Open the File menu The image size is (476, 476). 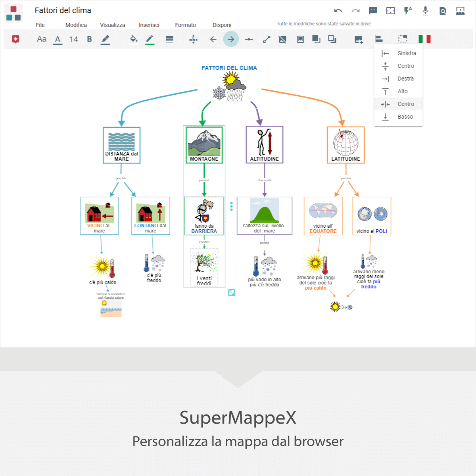[x=40, y=25]
